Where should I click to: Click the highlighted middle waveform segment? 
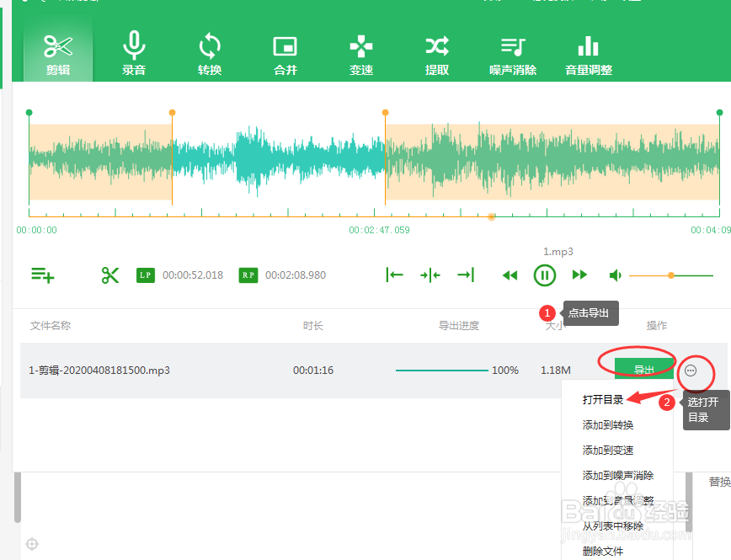[278, 162]
